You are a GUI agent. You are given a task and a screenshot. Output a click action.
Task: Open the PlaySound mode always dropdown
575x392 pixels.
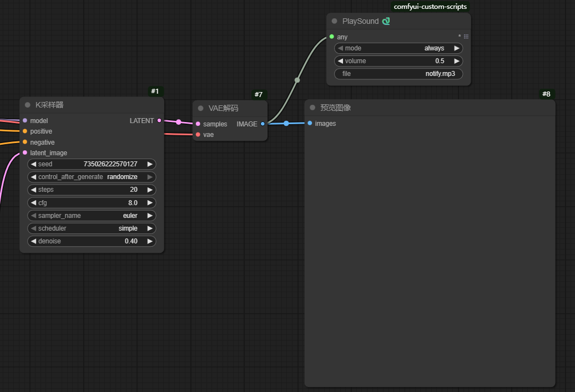tap(399, 48)
